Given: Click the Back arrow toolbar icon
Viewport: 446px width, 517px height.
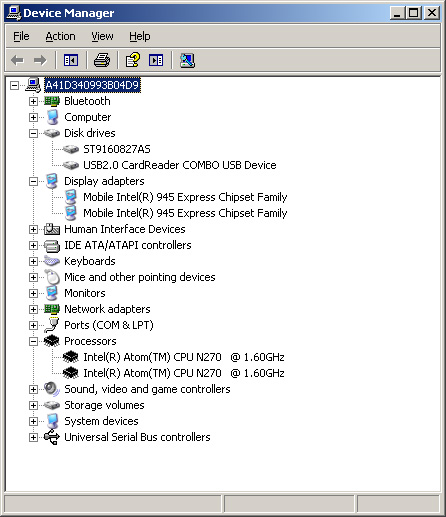Looking at the screenshot, I should point(17,60).
